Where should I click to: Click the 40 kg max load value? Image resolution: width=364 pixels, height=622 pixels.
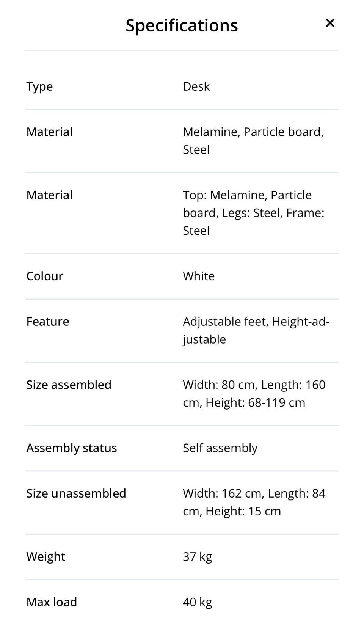[x=197, y=602]
